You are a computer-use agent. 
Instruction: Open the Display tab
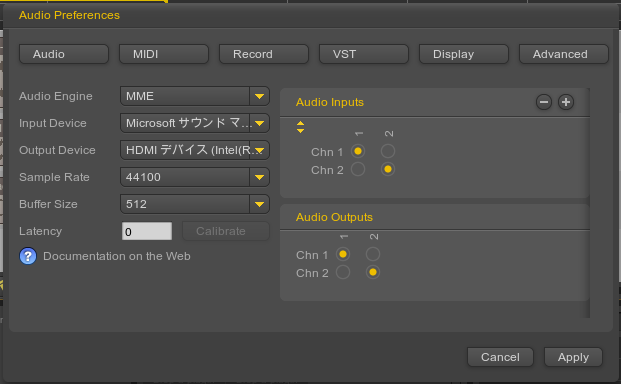pyautogui.click(x=464, y=54)
